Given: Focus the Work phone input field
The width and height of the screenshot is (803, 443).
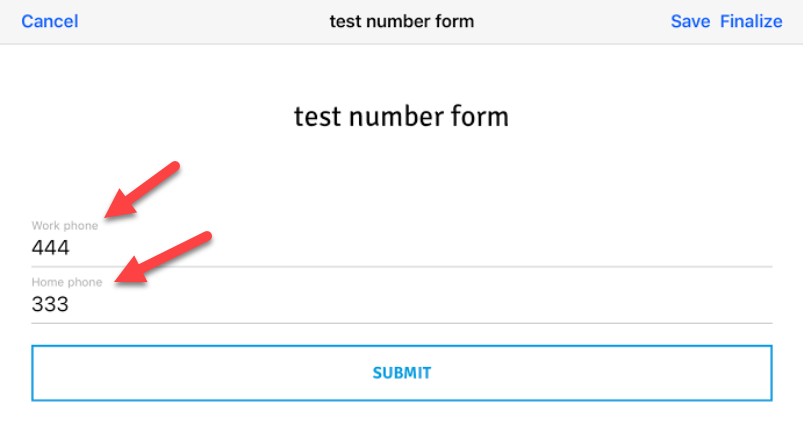Looking at the screenshot, I should point(400,247).
